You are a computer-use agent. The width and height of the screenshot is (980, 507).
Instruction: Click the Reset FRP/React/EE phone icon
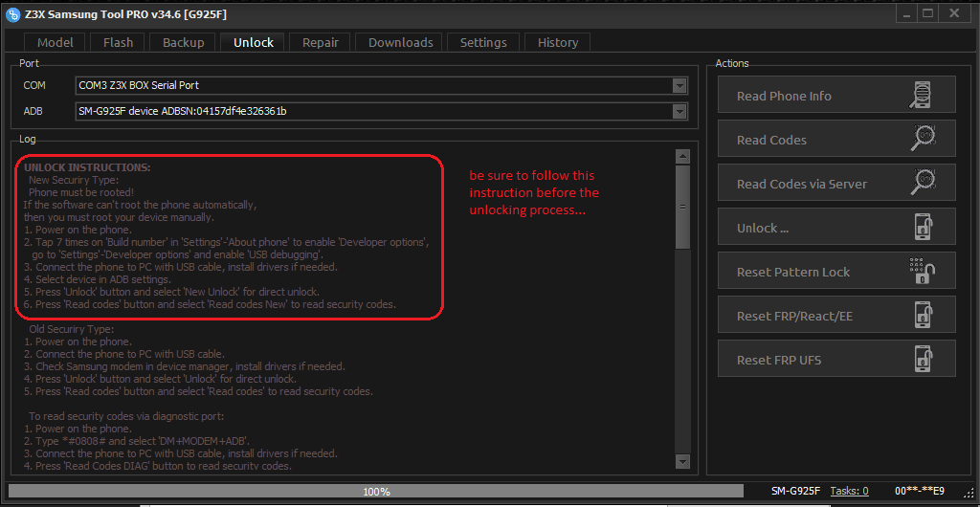[x=924, y=316]
